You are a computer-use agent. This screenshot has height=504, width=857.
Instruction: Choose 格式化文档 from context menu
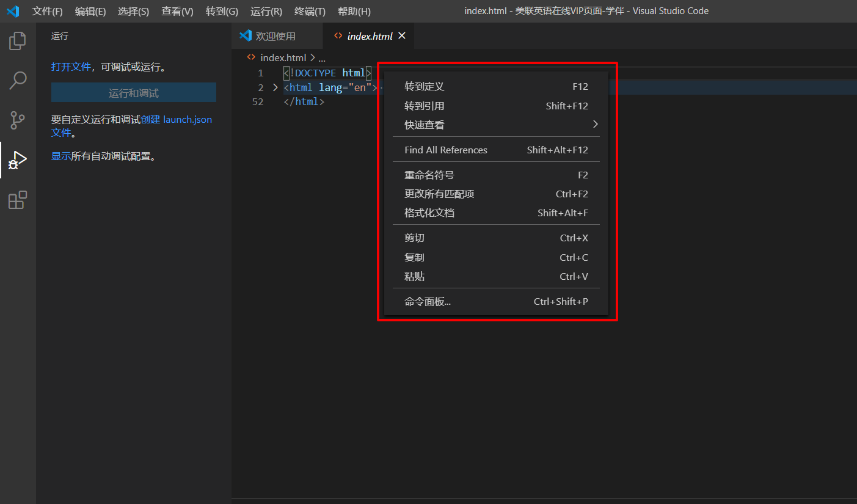click(x=496, y=213)
